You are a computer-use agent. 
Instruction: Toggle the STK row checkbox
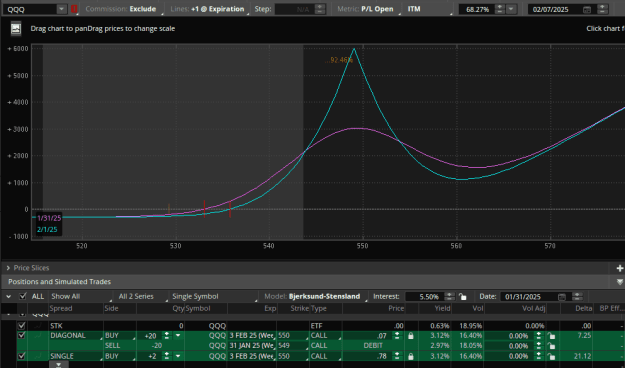22,326
